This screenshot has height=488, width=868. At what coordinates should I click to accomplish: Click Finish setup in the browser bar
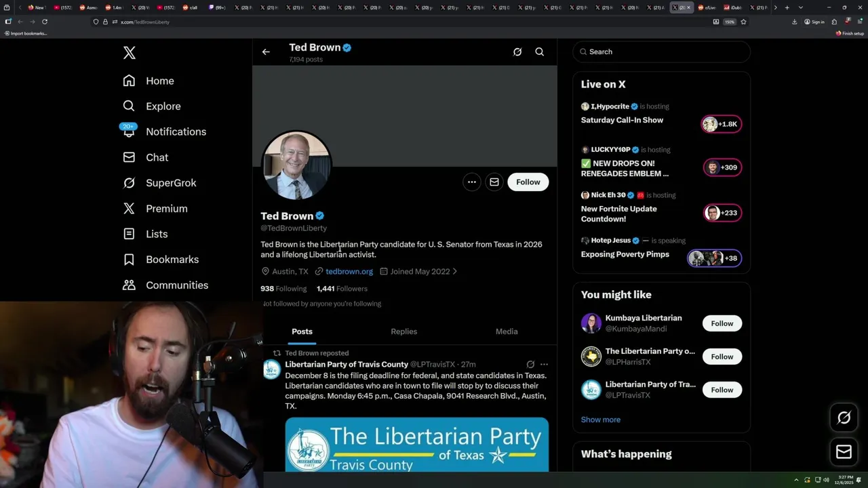[850, 33]
